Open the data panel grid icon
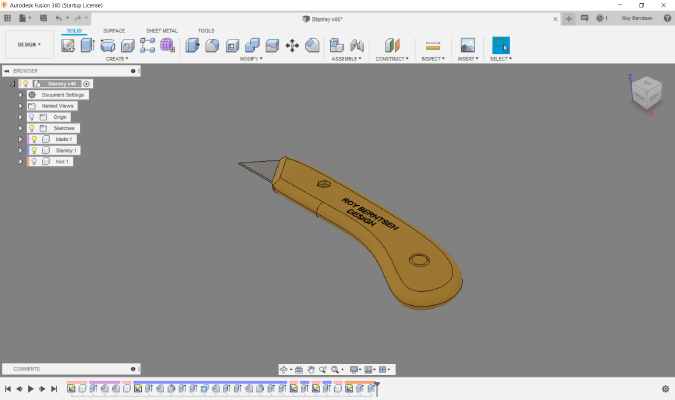This screenshot has width=675, height=400. click(x=7, y=18)
